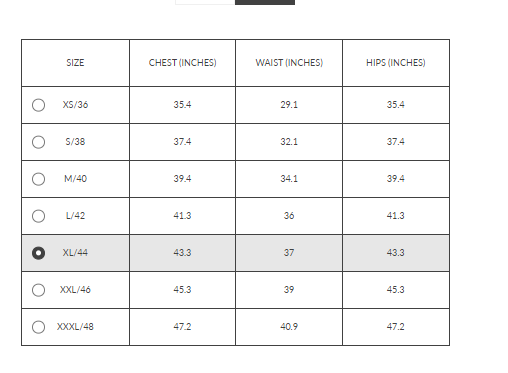508x373 pixels.
Task: Choose the M/40 size radio button
Action: [x=38, y=179]
